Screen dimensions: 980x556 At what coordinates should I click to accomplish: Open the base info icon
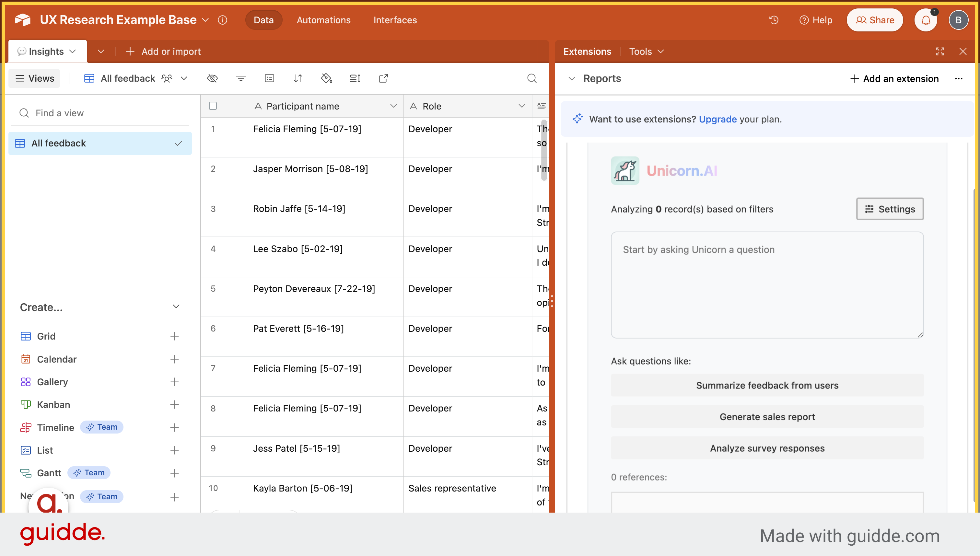coord(223,20)
